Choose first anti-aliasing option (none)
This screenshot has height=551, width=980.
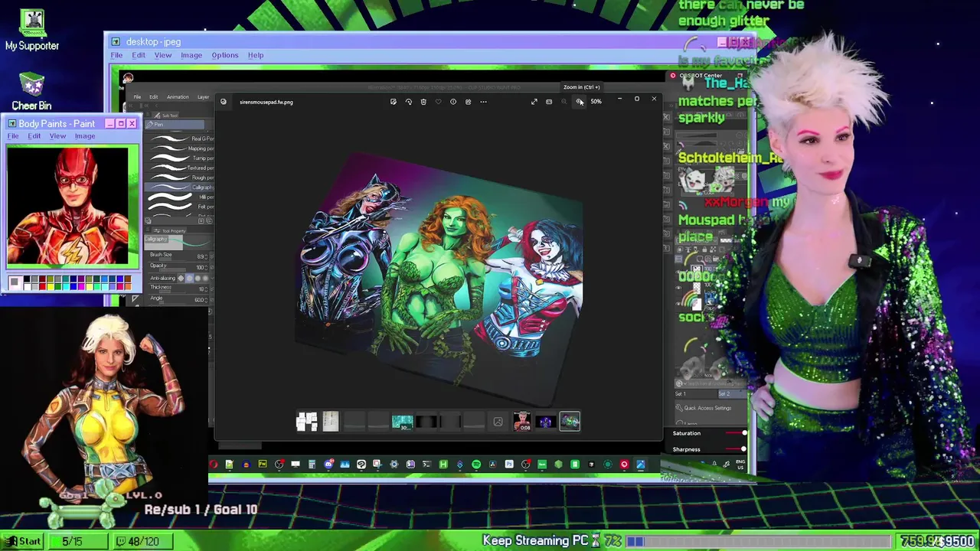tap(181, 279)
